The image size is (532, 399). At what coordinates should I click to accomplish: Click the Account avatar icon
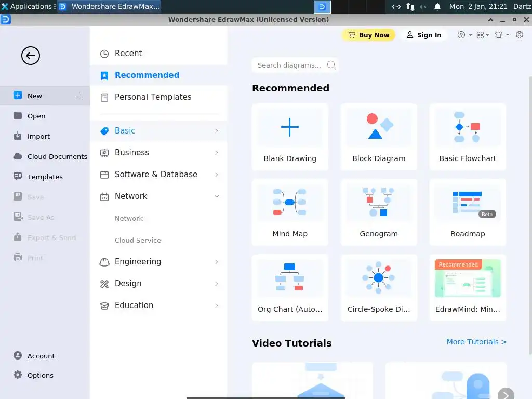coord(18,355)
